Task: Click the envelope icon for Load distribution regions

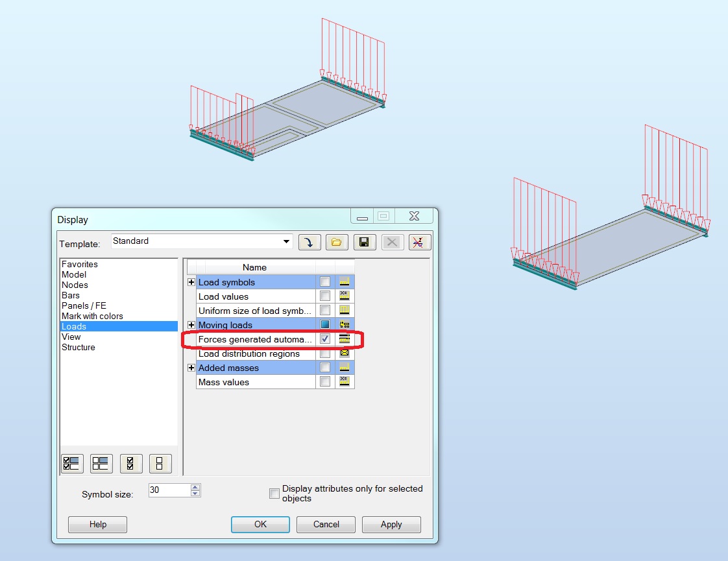Action: point(344,353)
